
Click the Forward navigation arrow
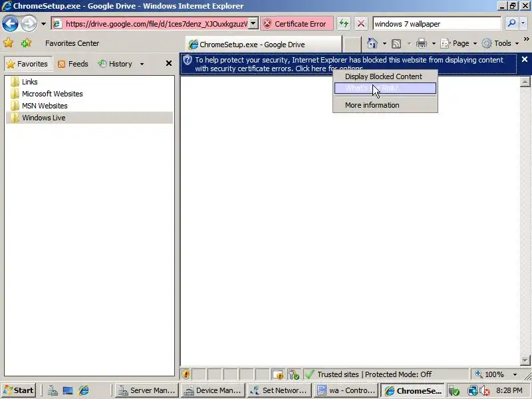point(29,24)
